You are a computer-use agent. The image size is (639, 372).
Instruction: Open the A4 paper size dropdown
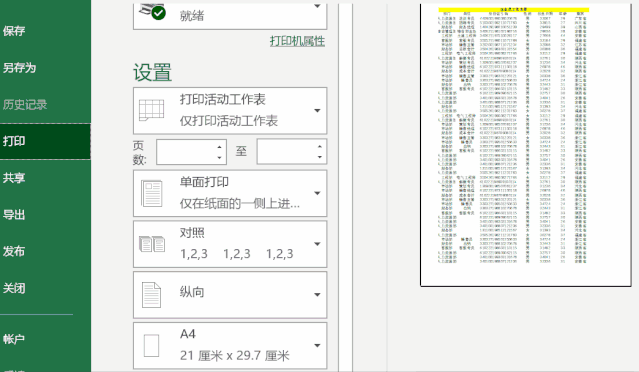point(230,346)
